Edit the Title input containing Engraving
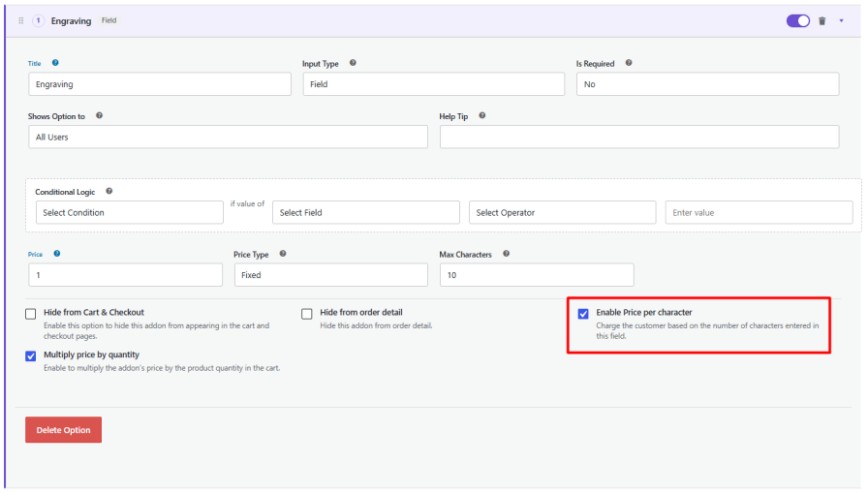This screenshot has height=493, width=868. click(160, 84)
